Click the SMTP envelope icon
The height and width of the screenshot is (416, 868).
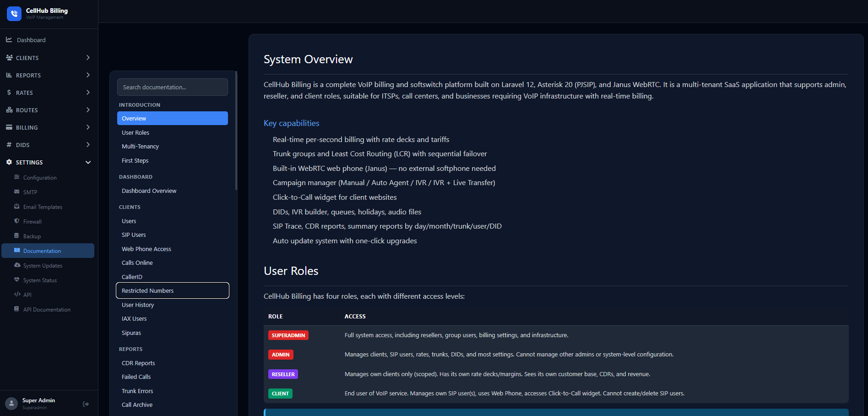17,192
